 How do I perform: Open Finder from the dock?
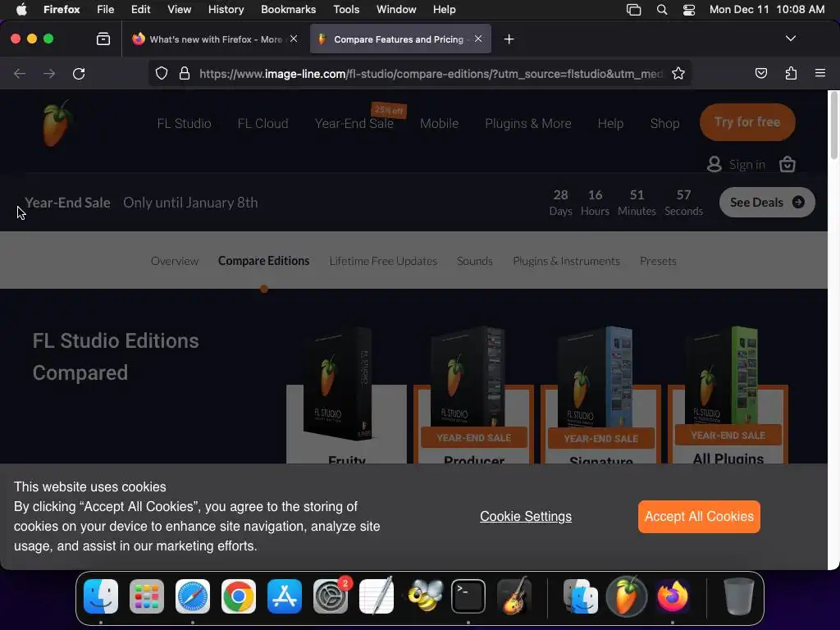[101, 596]
